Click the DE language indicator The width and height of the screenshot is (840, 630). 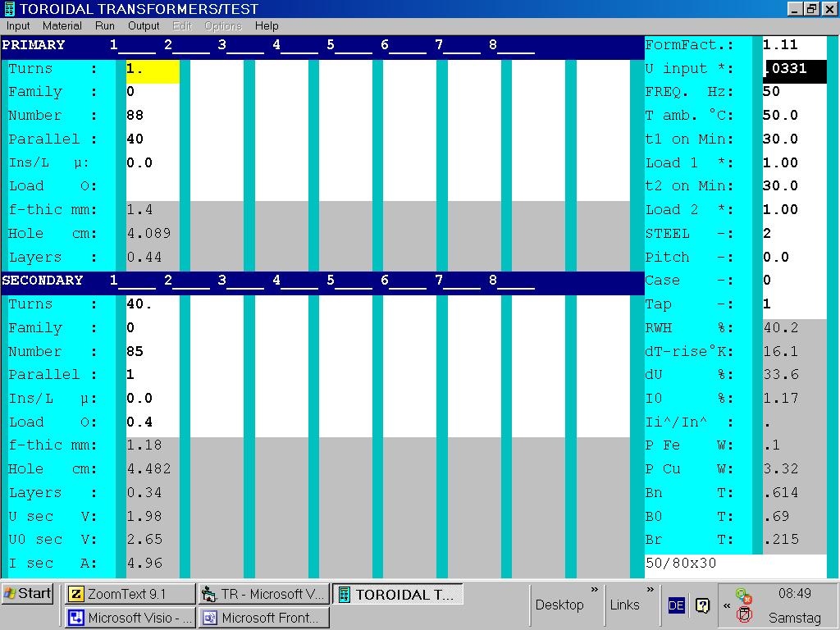[676, 605]
